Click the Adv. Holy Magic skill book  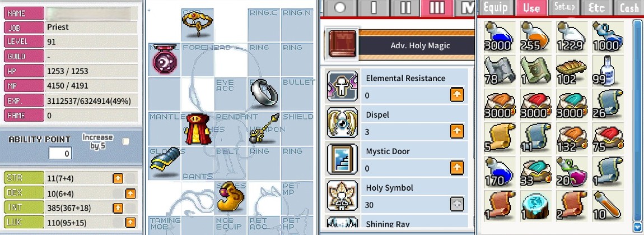tap(342, 44)
